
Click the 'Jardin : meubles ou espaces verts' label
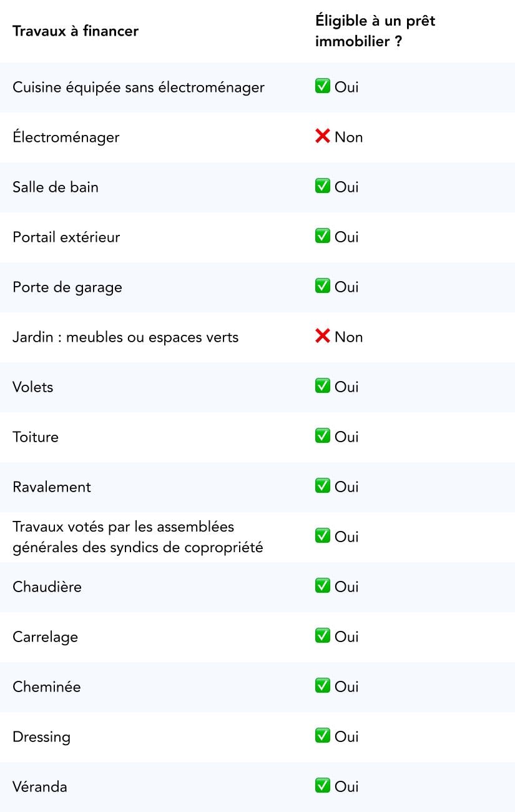click(125, 337)
